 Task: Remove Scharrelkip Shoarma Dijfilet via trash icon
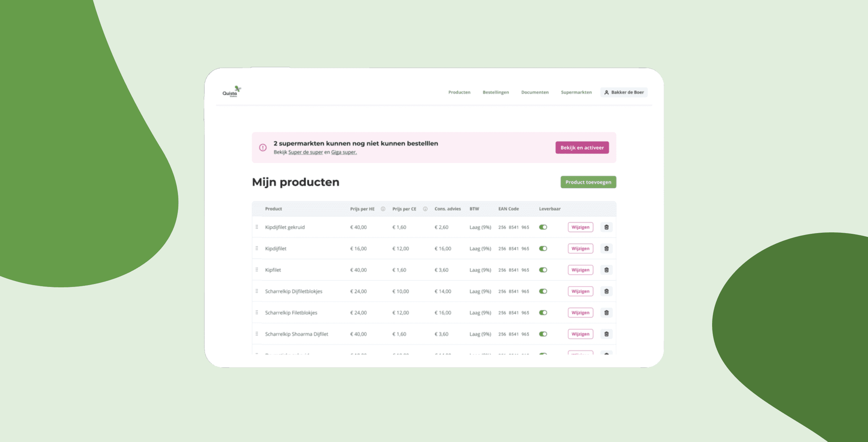point(607,334)
